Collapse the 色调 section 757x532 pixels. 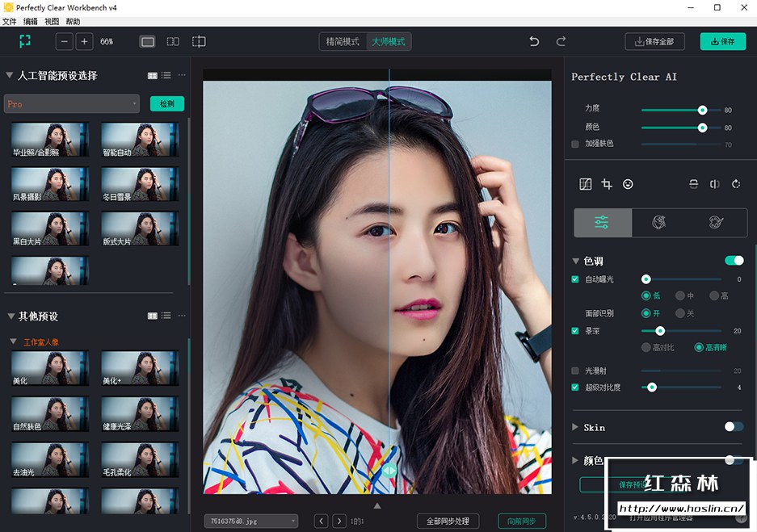coord(575,261)
